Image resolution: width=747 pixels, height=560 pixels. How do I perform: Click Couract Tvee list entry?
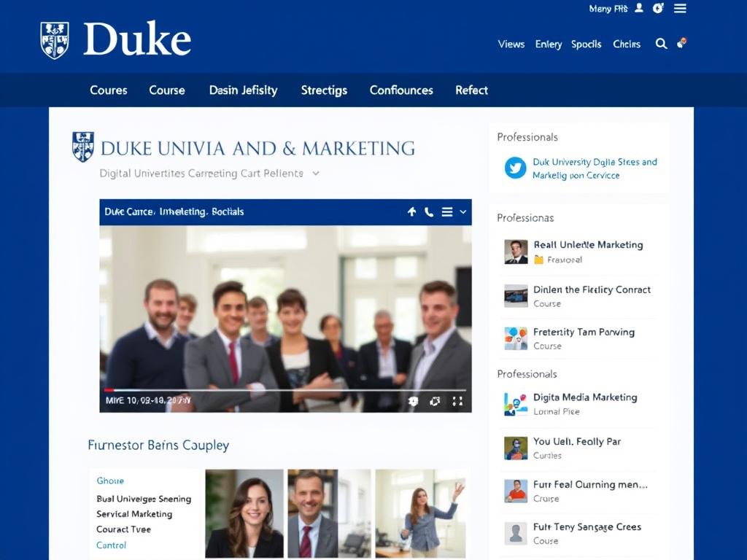click(123, 529)
